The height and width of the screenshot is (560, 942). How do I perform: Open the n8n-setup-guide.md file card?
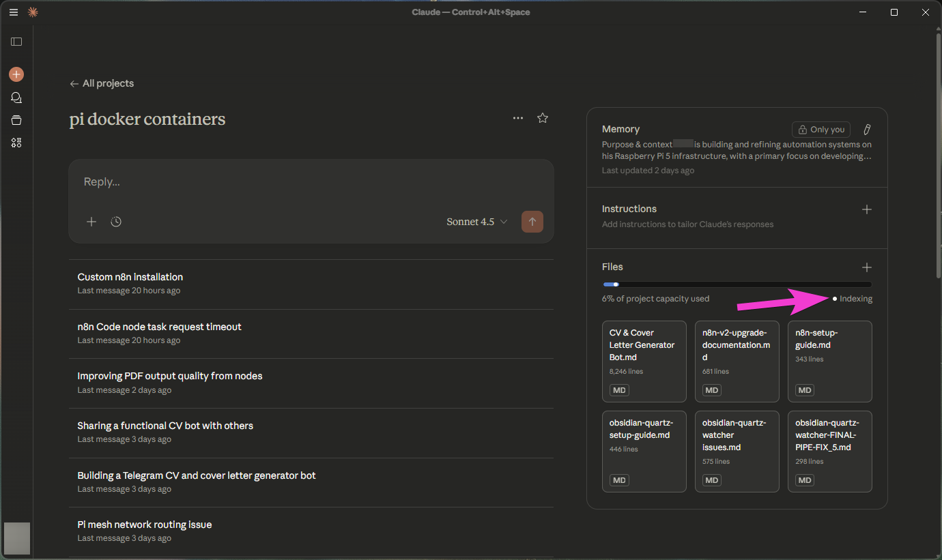pyautogui.click(x=829, y=362)
